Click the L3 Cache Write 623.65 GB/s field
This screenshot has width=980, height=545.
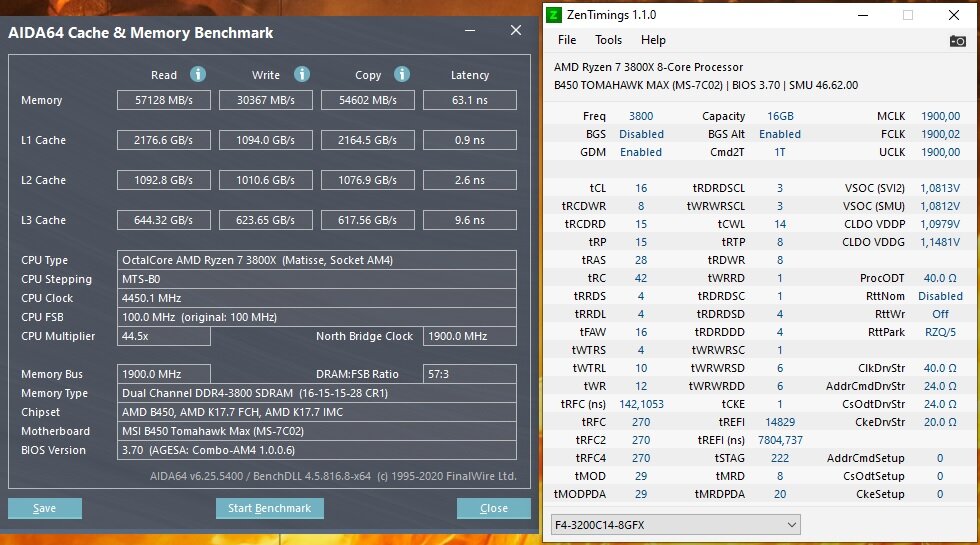(x=266, y=220)
